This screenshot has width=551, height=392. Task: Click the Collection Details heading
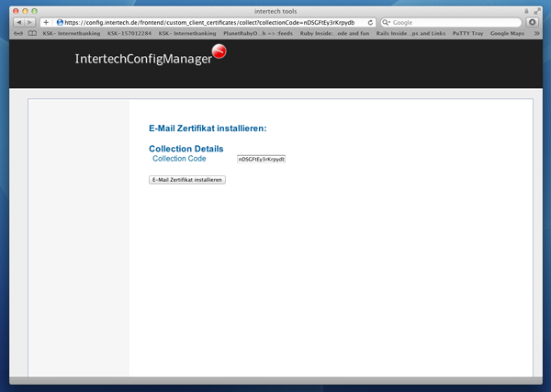click(x=186, y=149)
